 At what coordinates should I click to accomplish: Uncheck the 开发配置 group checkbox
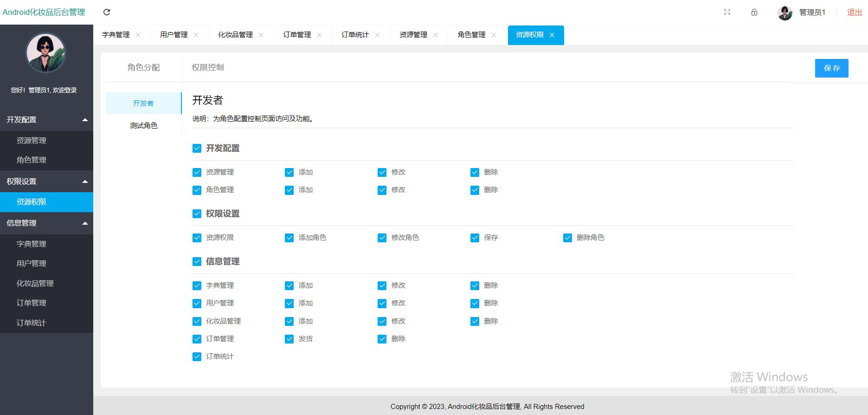(197, 149)
